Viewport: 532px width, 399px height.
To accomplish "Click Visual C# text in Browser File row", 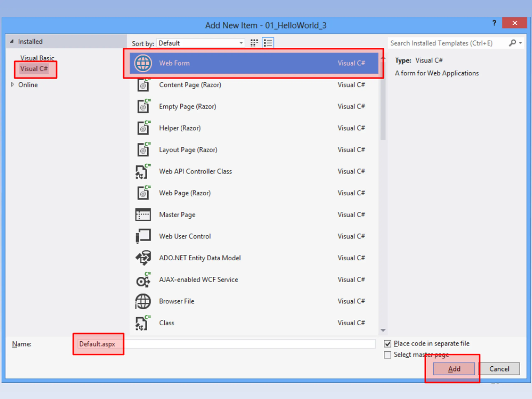I will 351,301.
